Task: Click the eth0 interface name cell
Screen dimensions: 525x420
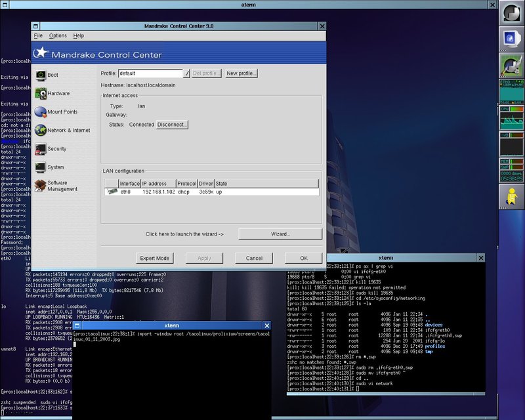Action: tap(125, 192)
